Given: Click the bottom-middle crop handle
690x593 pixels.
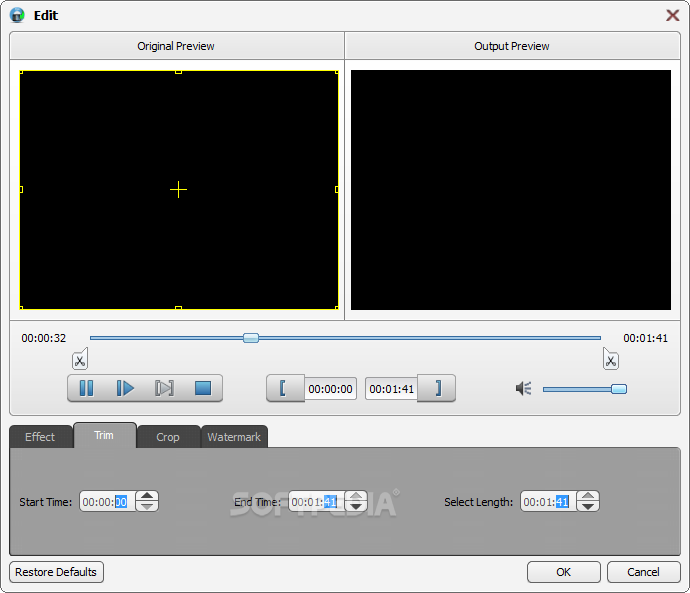Looking at the screenshot, I should 178,308.
